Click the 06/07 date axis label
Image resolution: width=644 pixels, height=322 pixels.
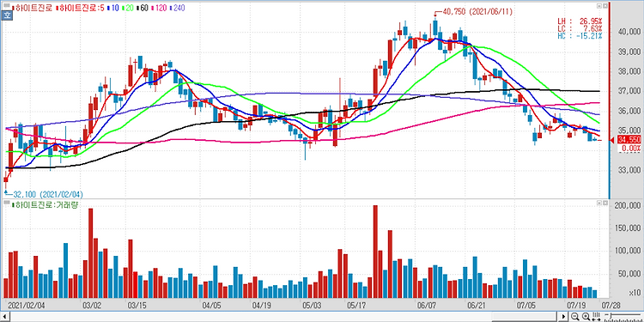click(426, 306)
